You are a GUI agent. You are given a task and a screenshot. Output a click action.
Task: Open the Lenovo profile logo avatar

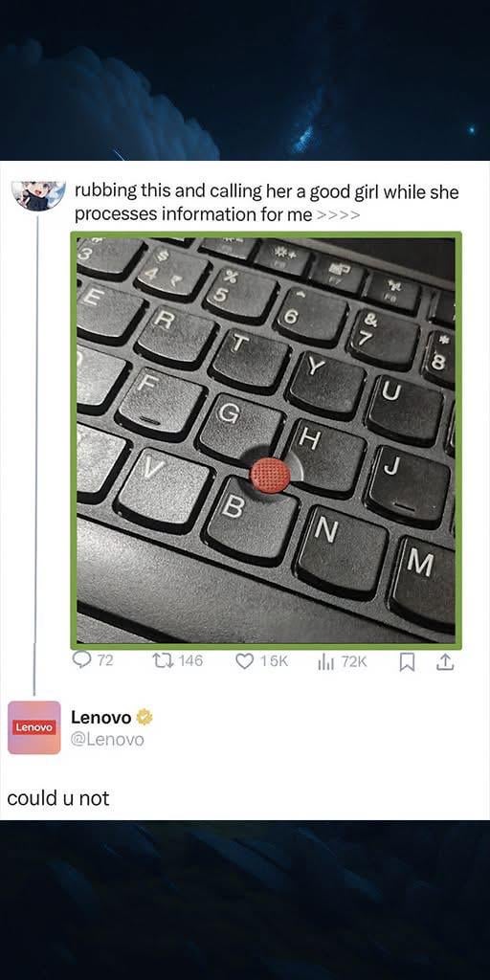click(34, 727)
